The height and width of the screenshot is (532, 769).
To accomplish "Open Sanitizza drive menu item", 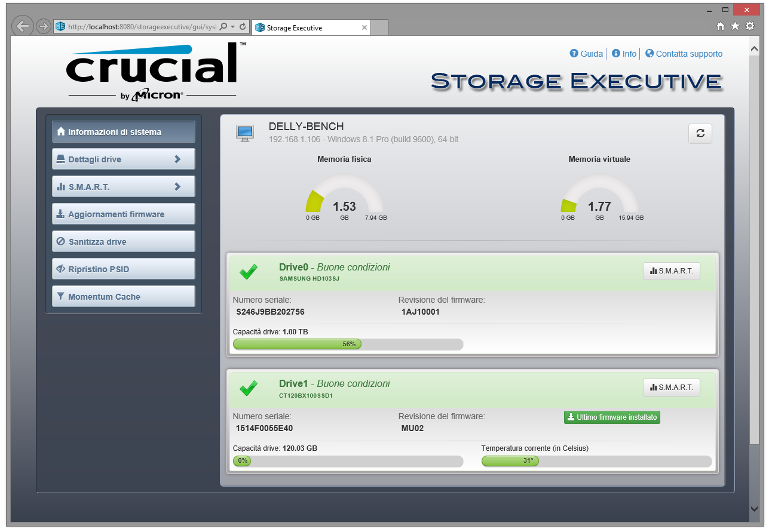I will point(124,242).
